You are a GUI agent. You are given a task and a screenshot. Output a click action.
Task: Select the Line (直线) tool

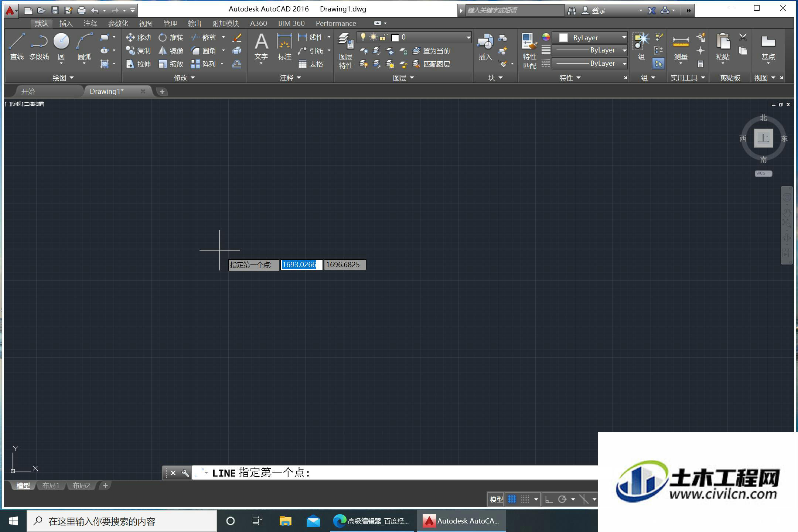(x=17, y=47)
